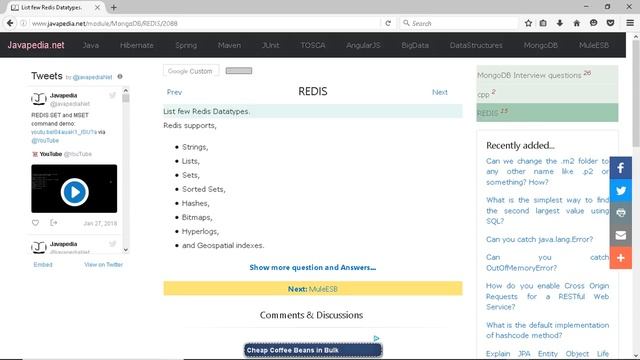Open the hamburger menu in browser
640x360 pixels.
pos(630,23)
